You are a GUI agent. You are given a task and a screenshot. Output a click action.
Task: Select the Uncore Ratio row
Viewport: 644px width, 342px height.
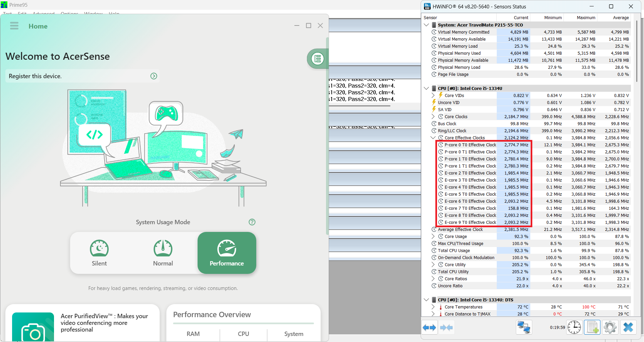(x=531, y=286)
